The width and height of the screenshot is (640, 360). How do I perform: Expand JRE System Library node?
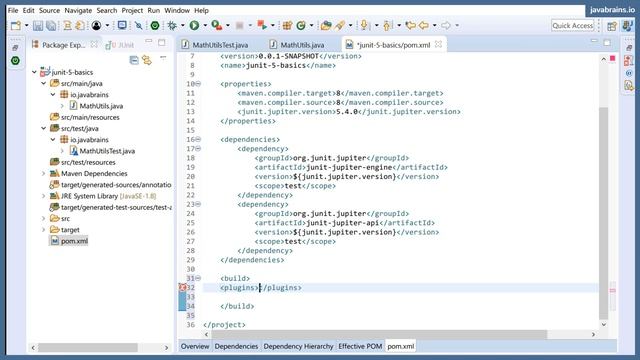[44, 196]
